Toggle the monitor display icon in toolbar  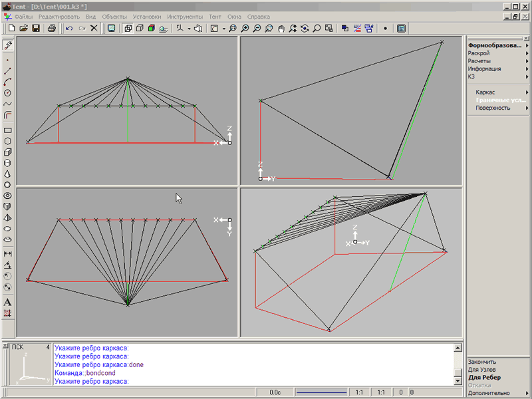[111, 29]
